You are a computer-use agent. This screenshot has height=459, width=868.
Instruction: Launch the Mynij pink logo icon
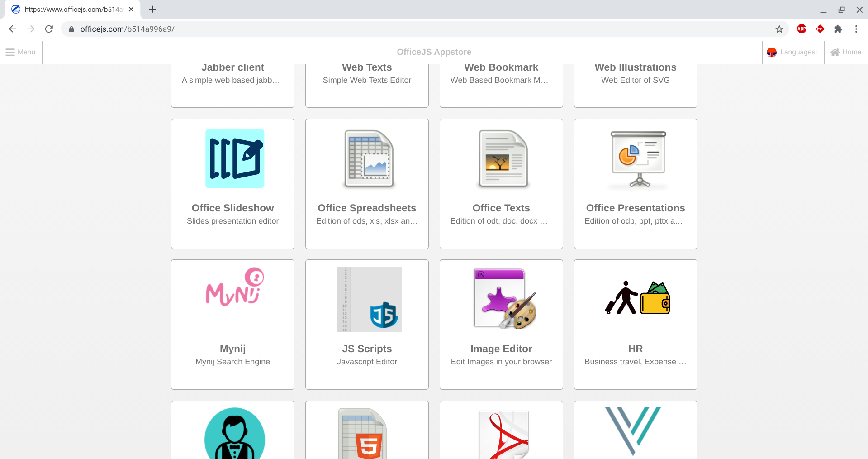click(235, 287)
